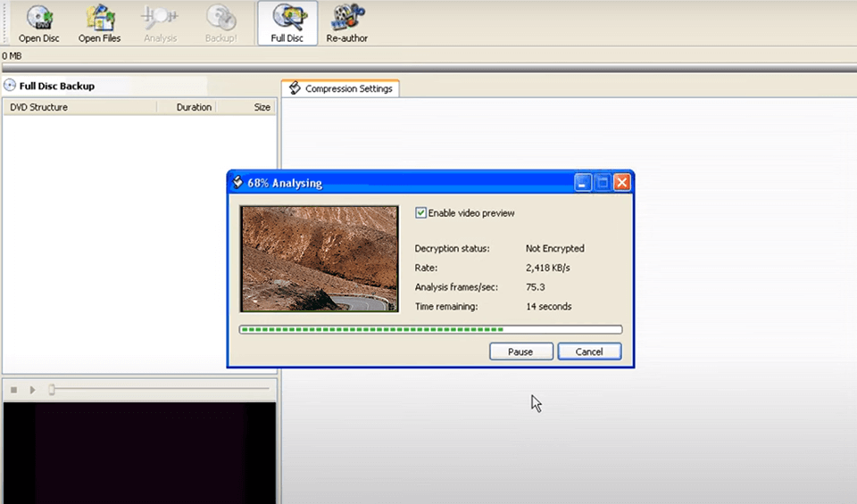Disable the Enable video preview checkbox
This screenshot has height=504, width=857.
click(421, 213)
